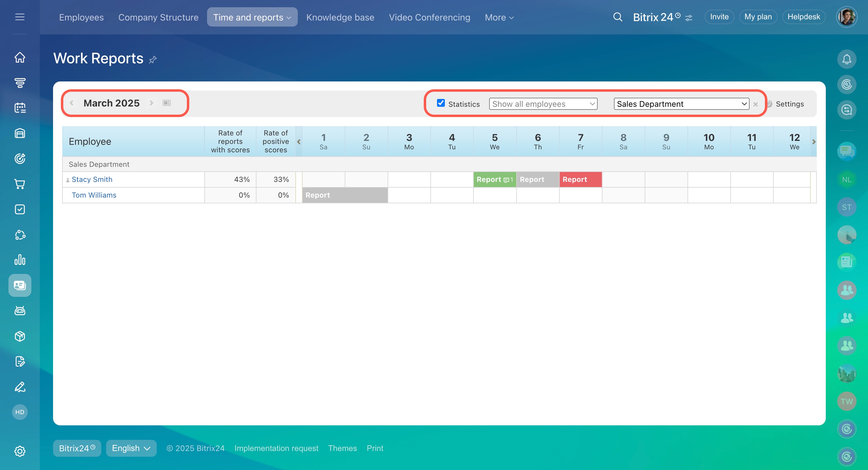
Task: Open the Sales Department dropdown
Action: (x=681, y=104)
